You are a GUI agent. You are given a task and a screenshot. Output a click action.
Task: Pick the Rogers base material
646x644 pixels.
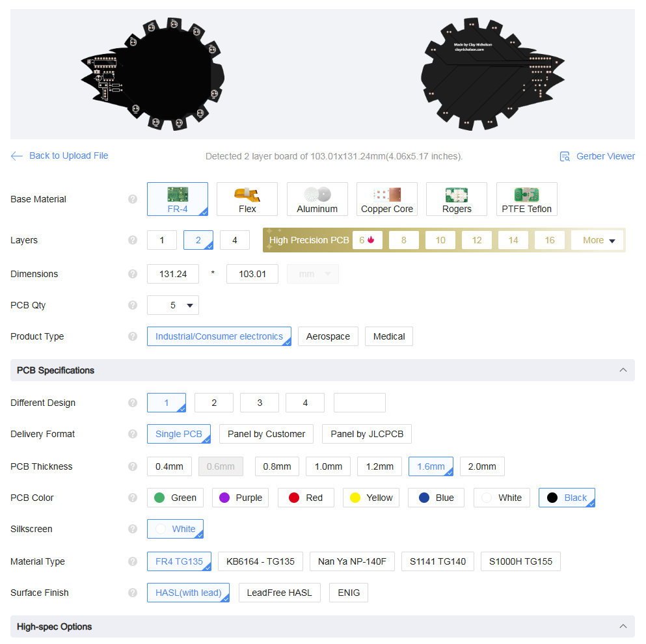coord(457,199)
